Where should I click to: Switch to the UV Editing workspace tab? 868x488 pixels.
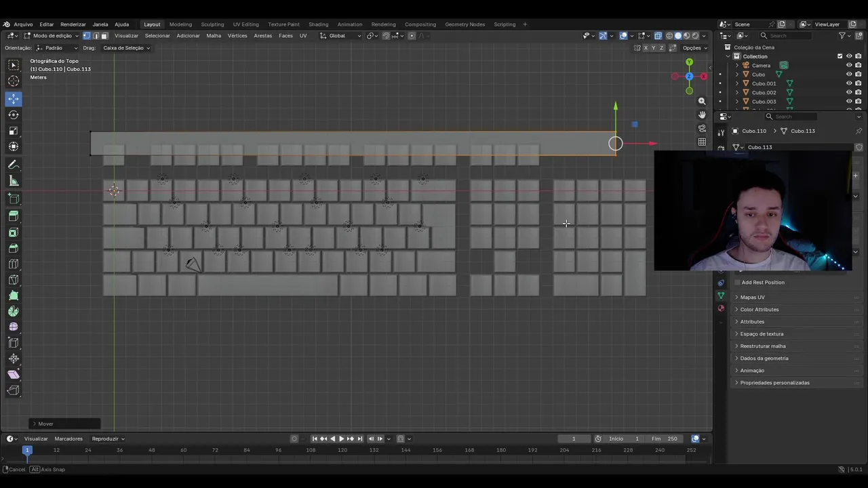point(245,24)
